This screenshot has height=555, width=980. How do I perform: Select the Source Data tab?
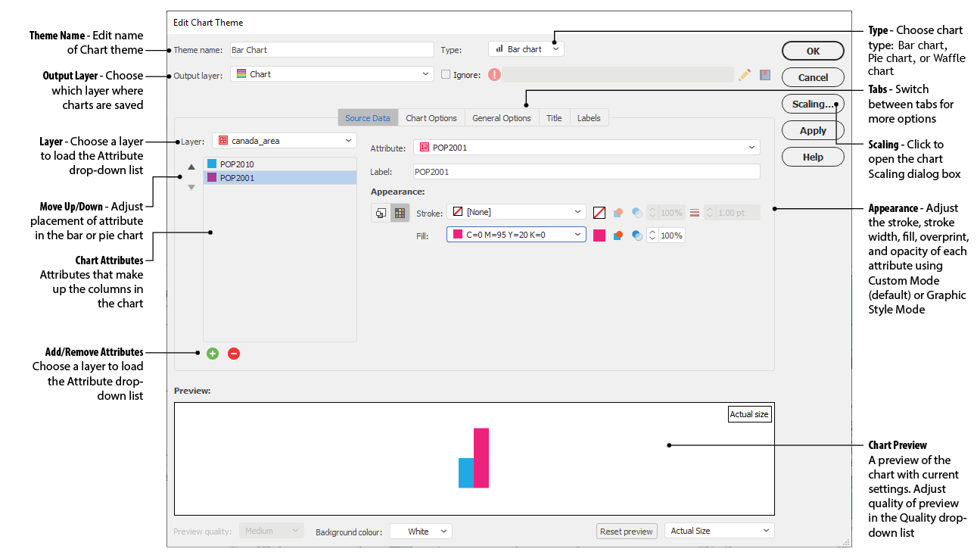(x=368, y=118)
